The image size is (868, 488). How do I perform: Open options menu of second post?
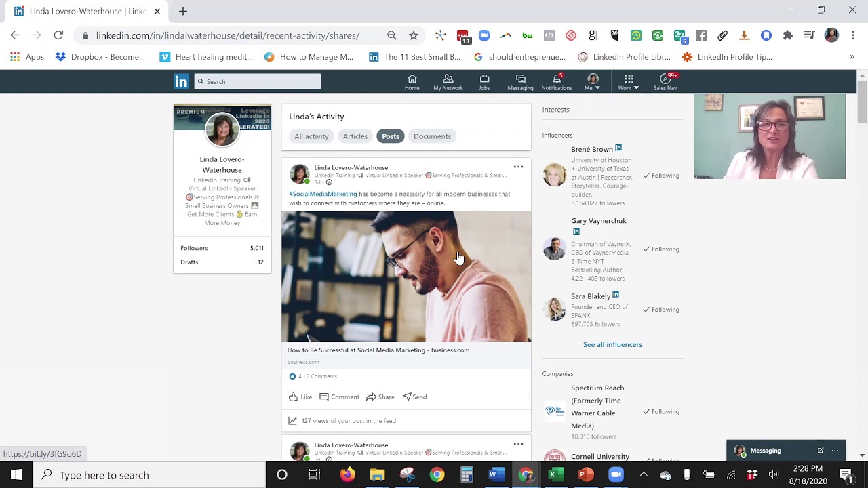(518, 444)
